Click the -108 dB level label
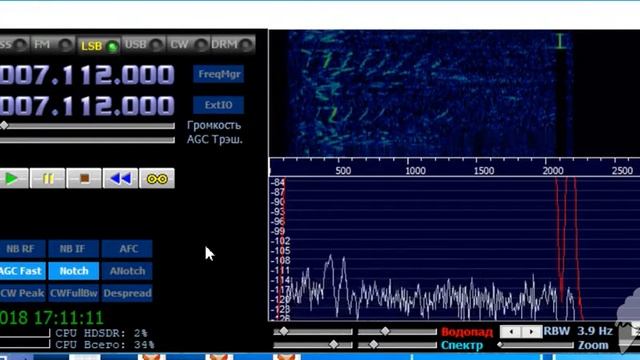This screenshot has width=640, height=360. pyautogui.click(x=280, y=260)
